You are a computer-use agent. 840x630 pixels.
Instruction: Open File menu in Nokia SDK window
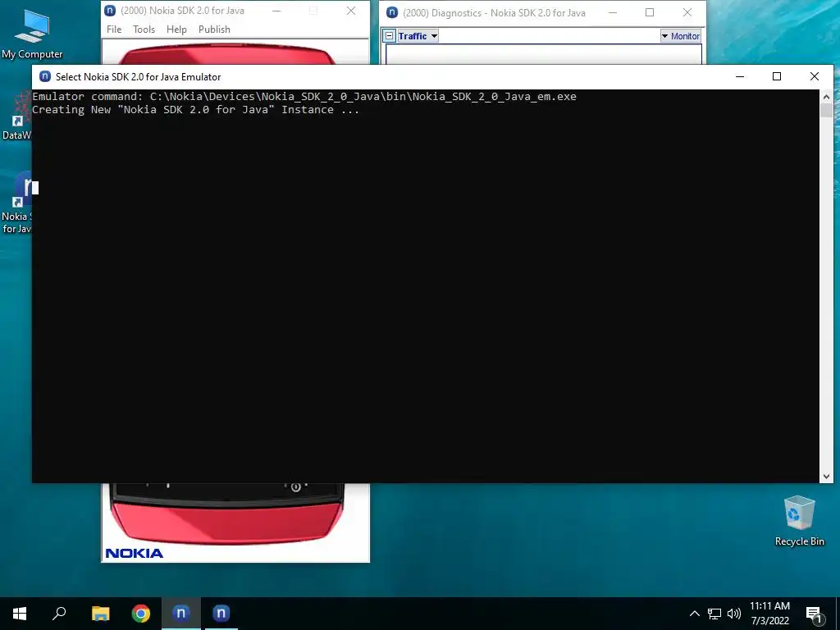point(114,30)
